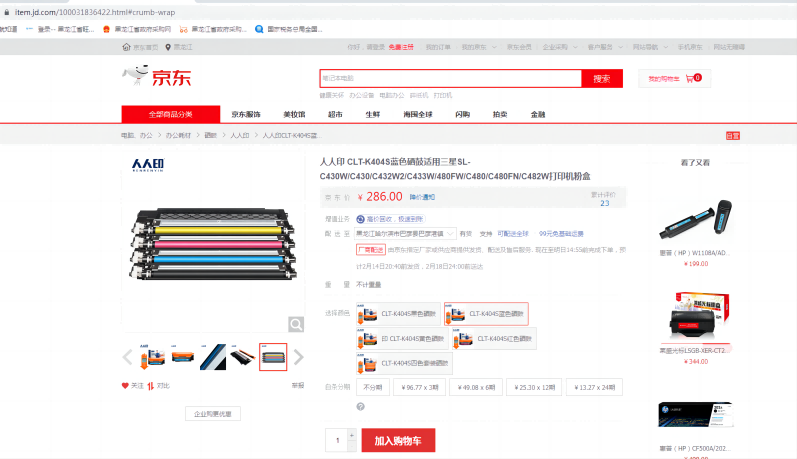
Task: Click 办公耗材 breadcrumb link
Action: pos(178,135)
